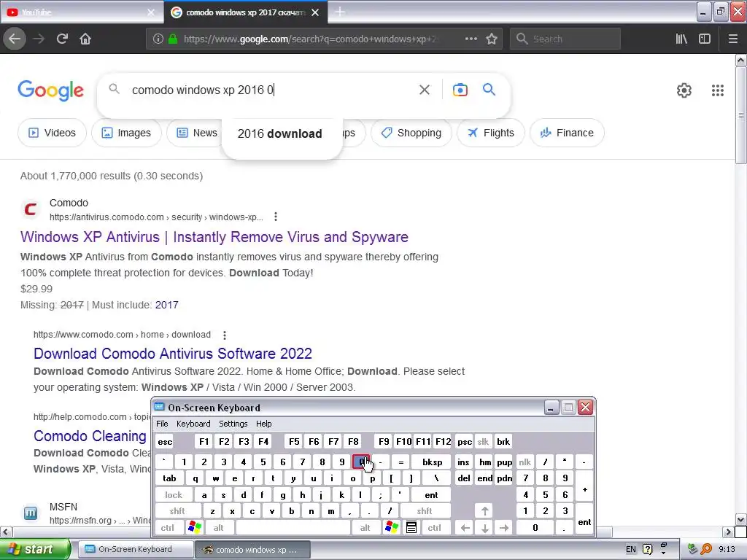Click the green padlock security icon
The width and height of the screenshot is (747, 560).
173,39
